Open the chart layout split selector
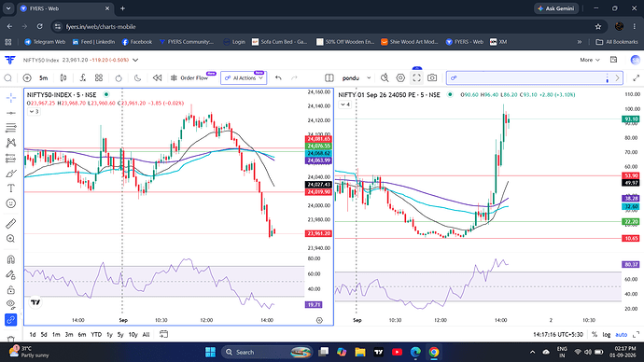This screenshot has height=362, width=644. [329, 78]
